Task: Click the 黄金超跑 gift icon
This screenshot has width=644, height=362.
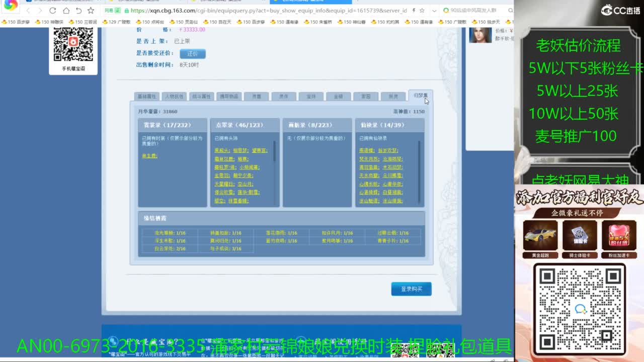Action: click(x=540, y=235)
